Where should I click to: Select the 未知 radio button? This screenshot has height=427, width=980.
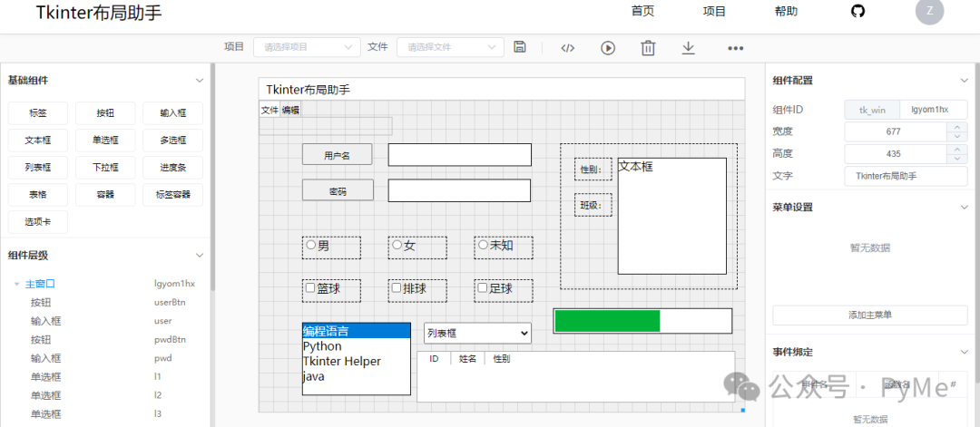[x=483, y=245]
